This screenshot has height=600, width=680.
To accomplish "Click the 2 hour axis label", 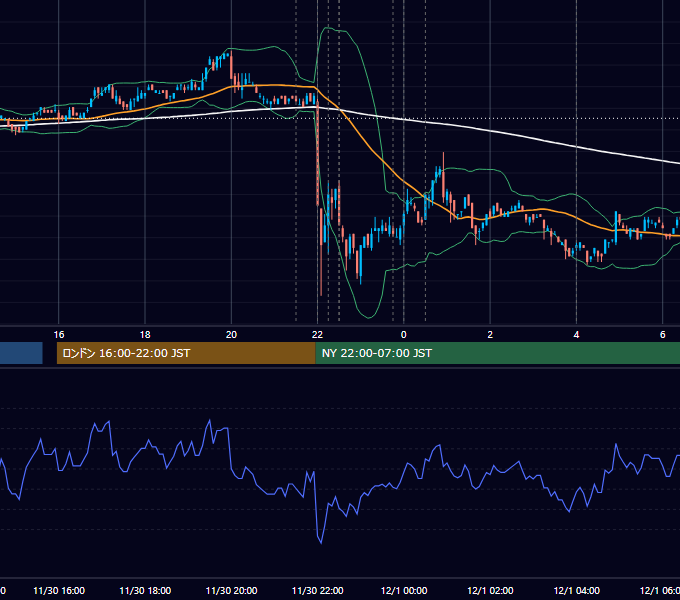I will coord(490,335).
